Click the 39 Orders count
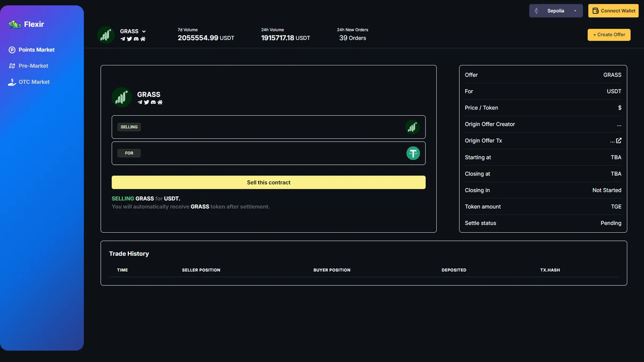Screen dimensions: 644x362 [353, 38]
